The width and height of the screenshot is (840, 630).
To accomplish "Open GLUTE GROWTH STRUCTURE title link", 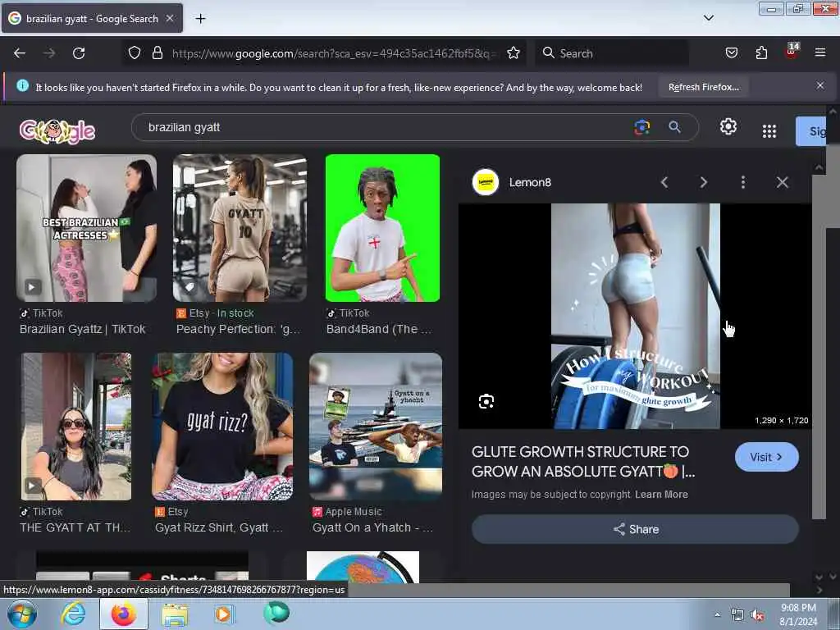I will click(x=583, y=462).
